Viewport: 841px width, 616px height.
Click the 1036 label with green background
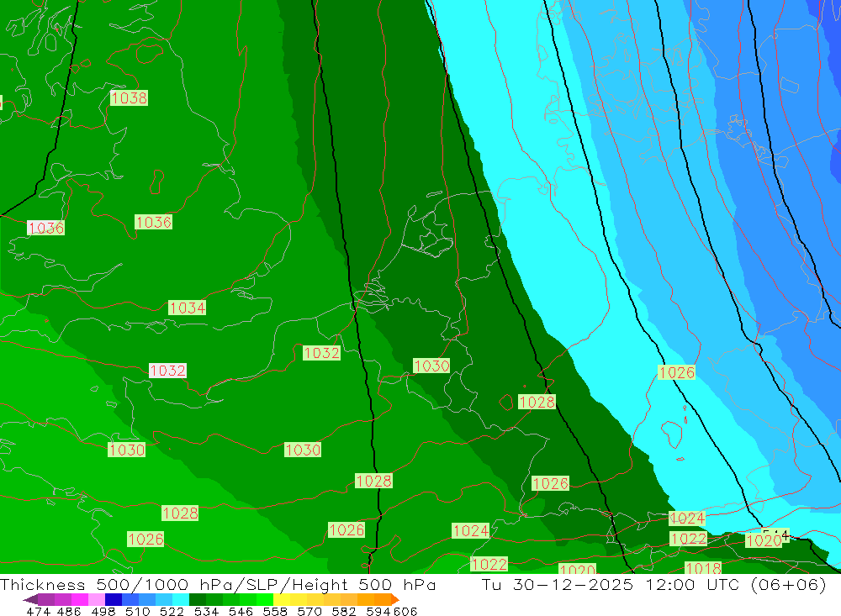pos(153,222)
